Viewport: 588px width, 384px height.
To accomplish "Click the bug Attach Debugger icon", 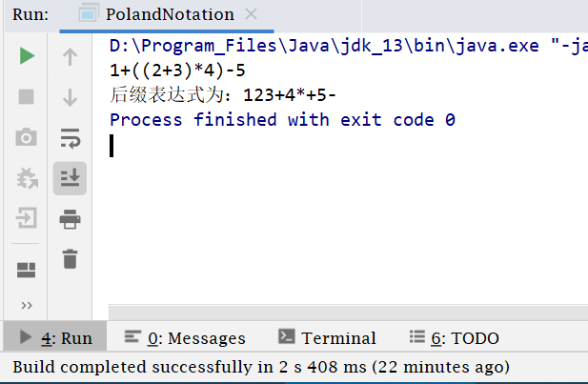I will click(x=27, y=178).
